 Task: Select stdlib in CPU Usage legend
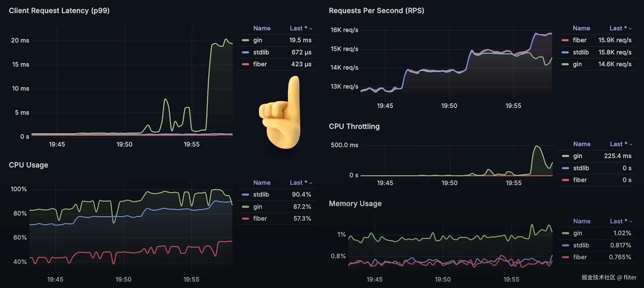(261, 194)
